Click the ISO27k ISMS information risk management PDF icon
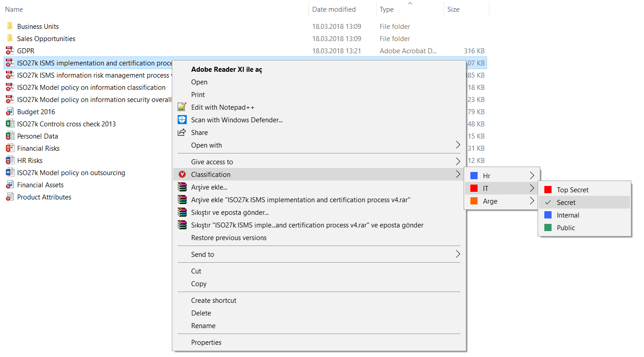This screenshot has width=644, height=357. 10,75
